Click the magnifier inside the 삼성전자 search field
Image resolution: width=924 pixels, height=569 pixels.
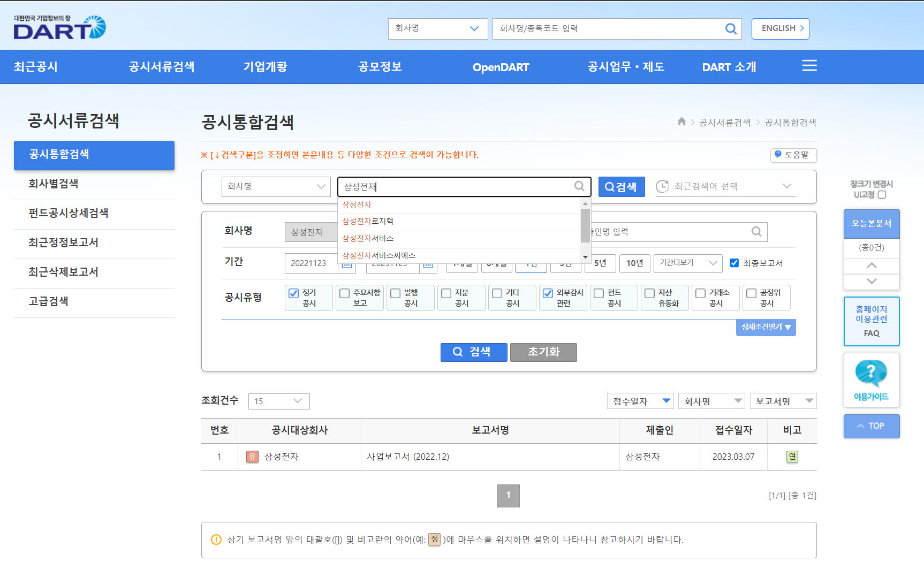click(x=579, y=186)
